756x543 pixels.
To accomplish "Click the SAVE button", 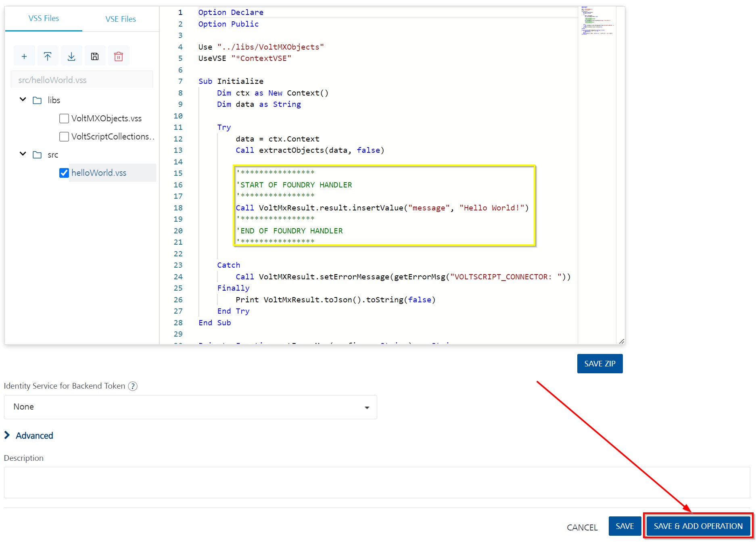I will click(625, 526).
